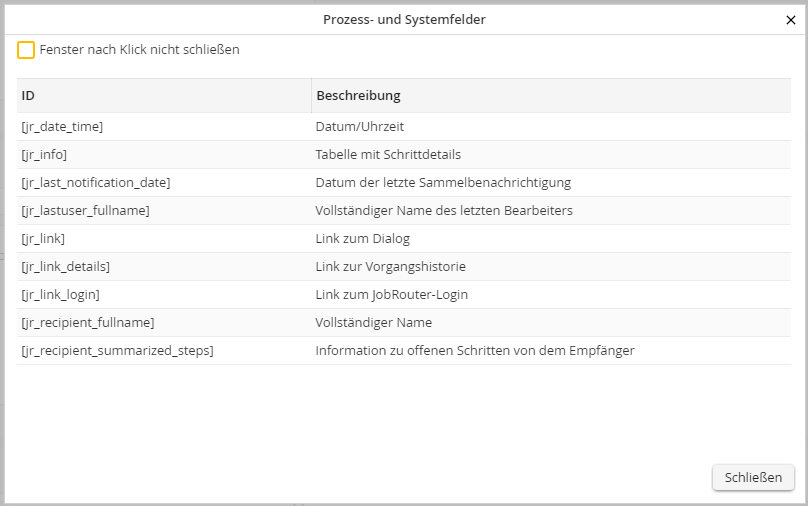Image resolution: width=808 pixels, height=506 pixels.
Task: Choose the [jr_recipient_fullname] row
Action: pyautogui.click(x=87, y=323)
